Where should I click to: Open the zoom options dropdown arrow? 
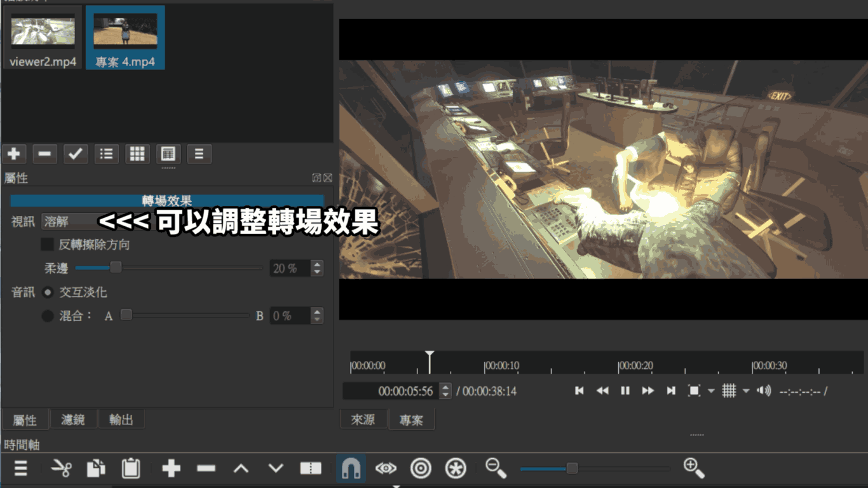click(x=711, y=391)
